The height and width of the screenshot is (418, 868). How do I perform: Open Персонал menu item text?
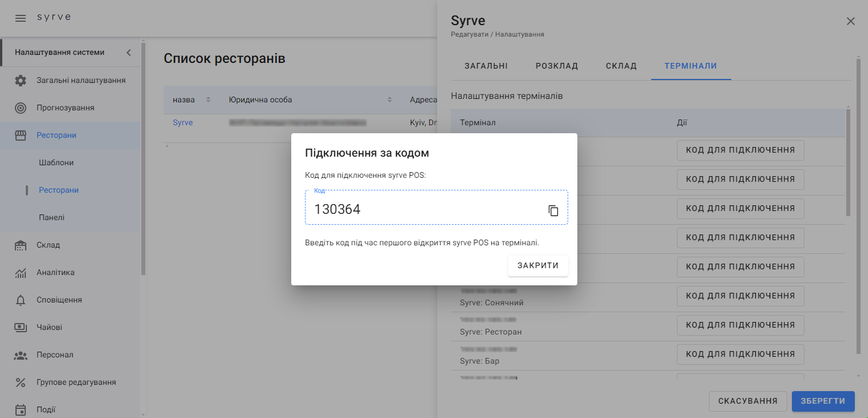click(x=55, y=355)
